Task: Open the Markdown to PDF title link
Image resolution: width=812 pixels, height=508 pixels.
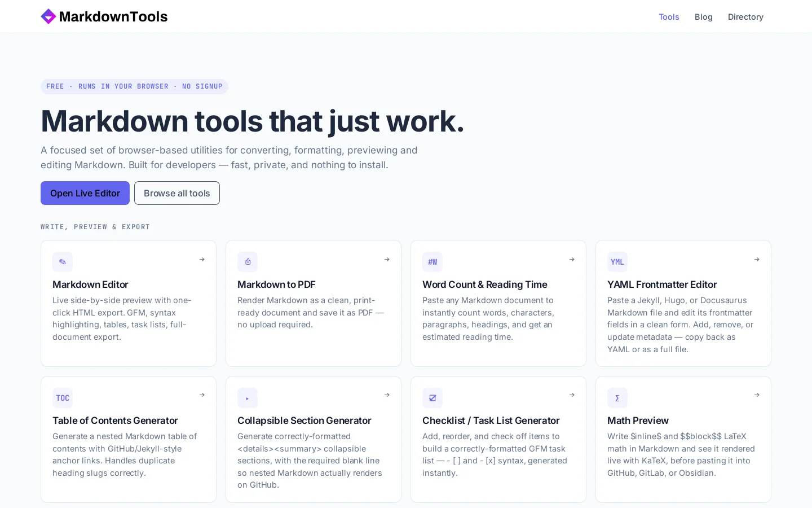Action: point(276,284)
